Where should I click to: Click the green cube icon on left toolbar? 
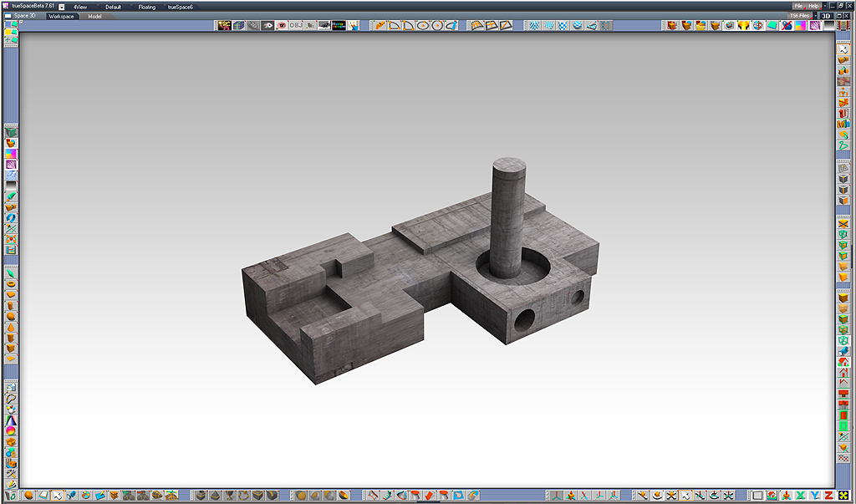(11, 133)
